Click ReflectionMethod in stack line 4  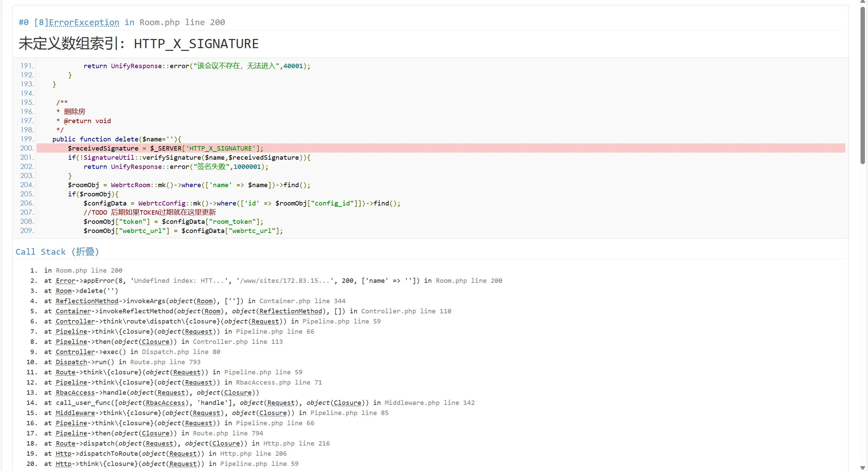[87, 301]
